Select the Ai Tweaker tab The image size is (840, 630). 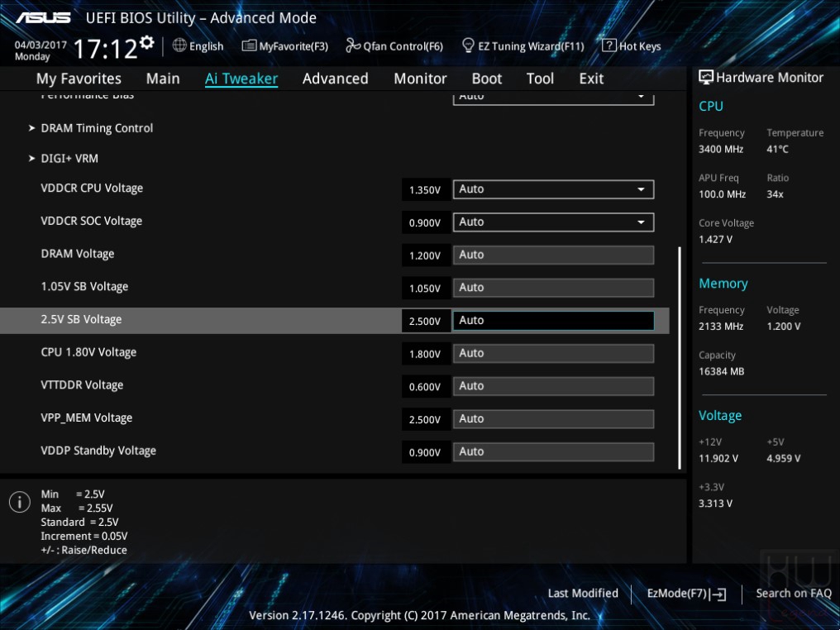(x=241, y=79)
